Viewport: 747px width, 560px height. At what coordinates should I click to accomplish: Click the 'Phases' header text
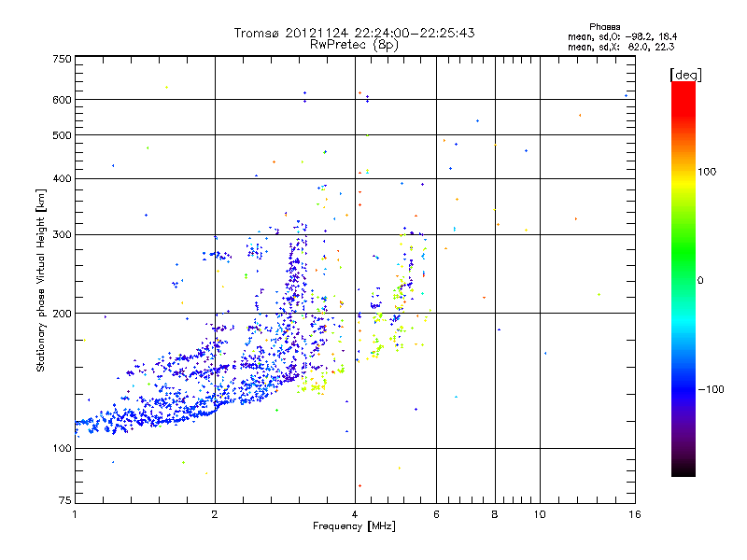(604, 27)
